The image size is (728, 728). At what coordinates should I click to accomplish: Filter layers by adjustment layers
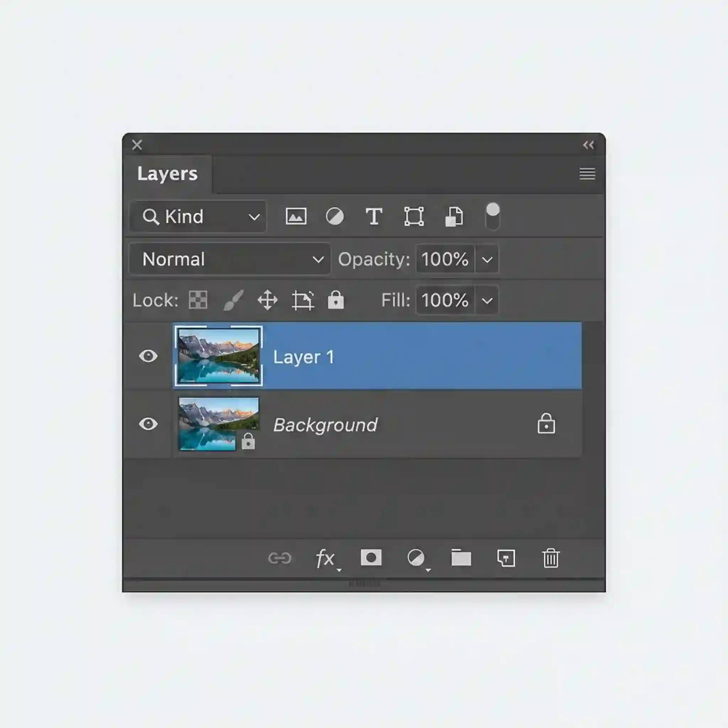point(335,216)
